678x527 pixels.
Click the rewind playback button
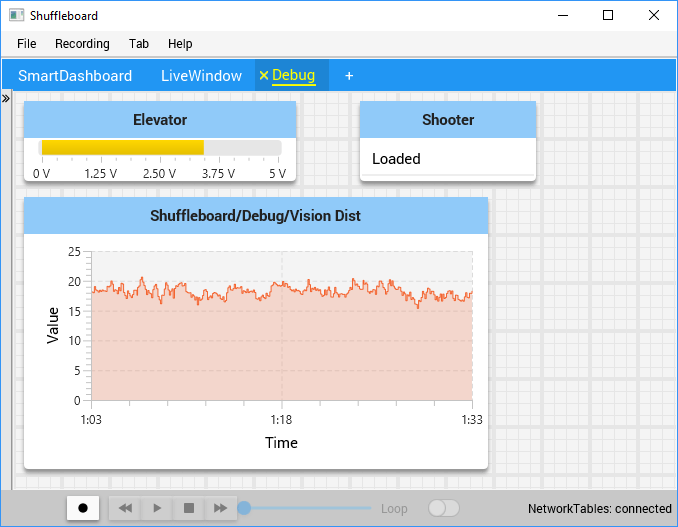(125, 508)
